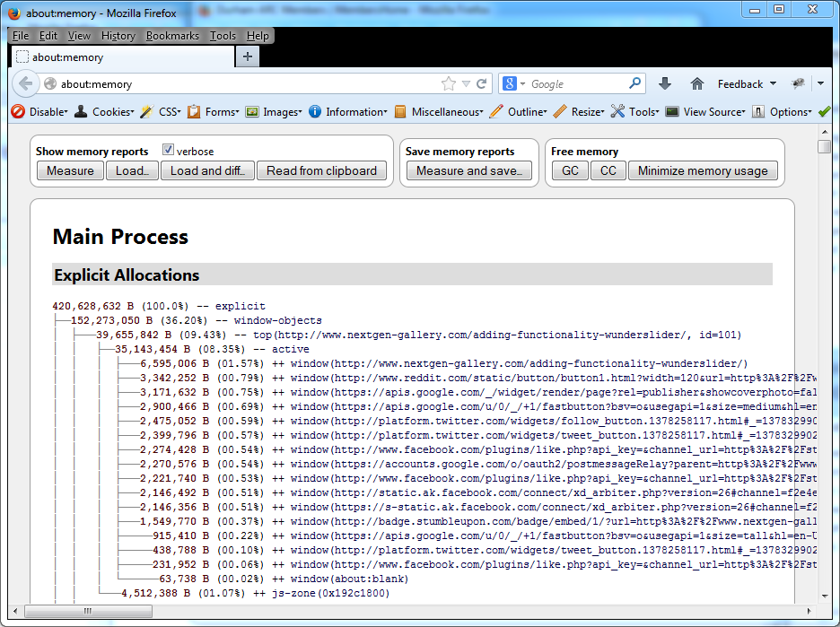The width and height of the screenshot is (840, 627).
Task: Open the File menu
Action: click(x=21, y=35)
